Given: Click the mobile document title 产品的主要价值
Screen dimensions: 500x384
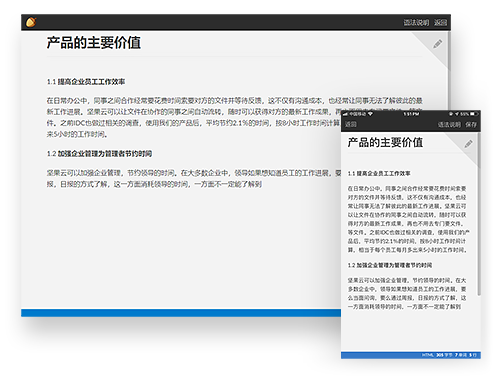Looking at the screenshot, I should pos(385,142).
